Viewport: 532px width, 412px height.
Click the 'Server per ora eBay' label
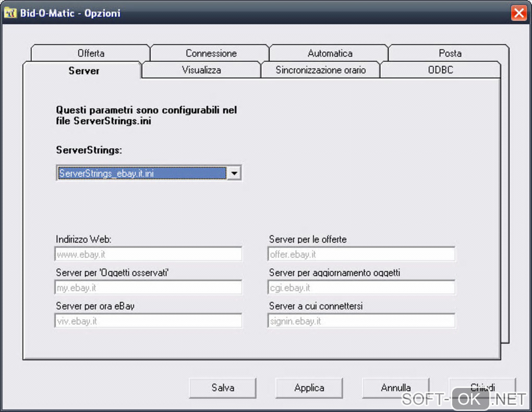point(95,306)
